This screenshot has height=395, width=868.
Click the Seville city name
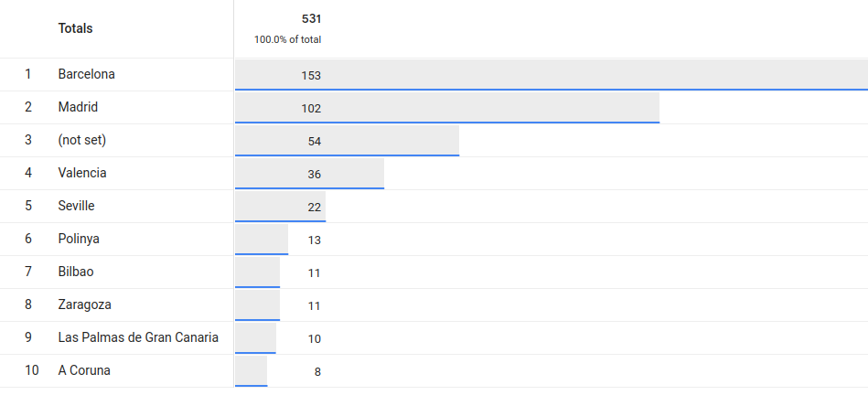[76, 206]
